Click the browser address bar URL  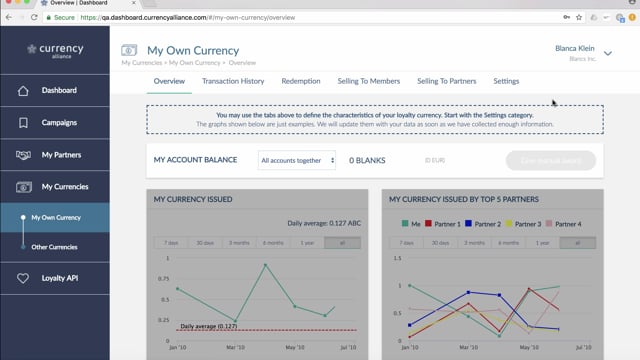[188, 18]
